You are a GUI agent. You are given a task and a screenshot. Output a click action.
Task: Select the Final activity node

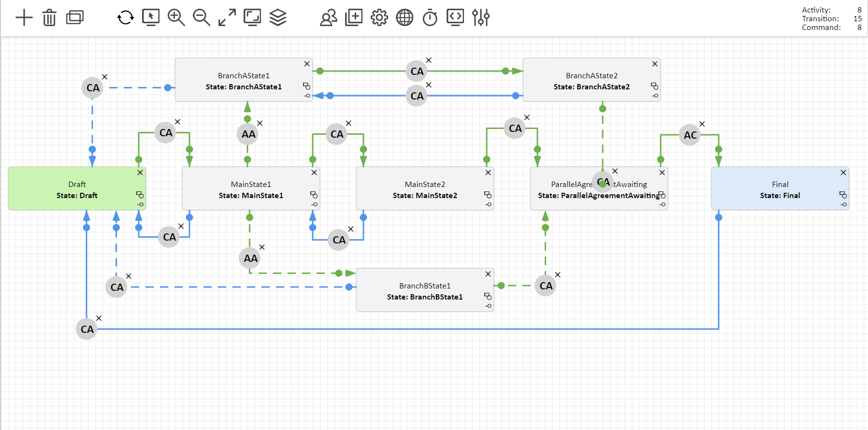coord(780,189)
